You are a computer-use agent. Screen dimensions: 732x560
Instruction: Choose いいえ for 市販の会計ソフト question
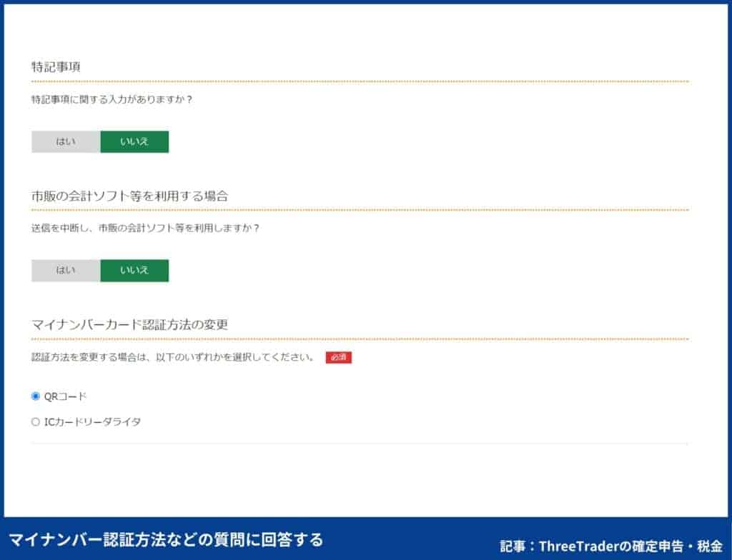[134, 270]
